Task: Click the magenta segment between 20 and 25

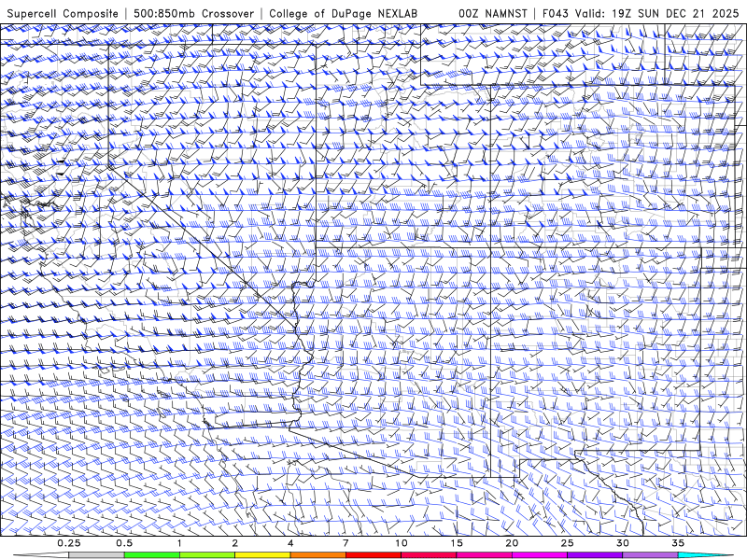Action: [x=540, y=555]
